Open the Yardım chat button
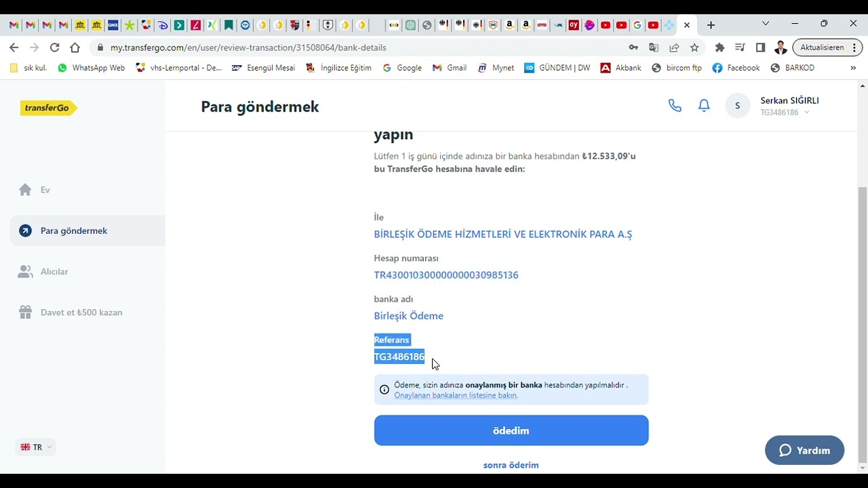The height and width of the screenshot is (488, 868). pyautogui.click(x=804, y=450)
